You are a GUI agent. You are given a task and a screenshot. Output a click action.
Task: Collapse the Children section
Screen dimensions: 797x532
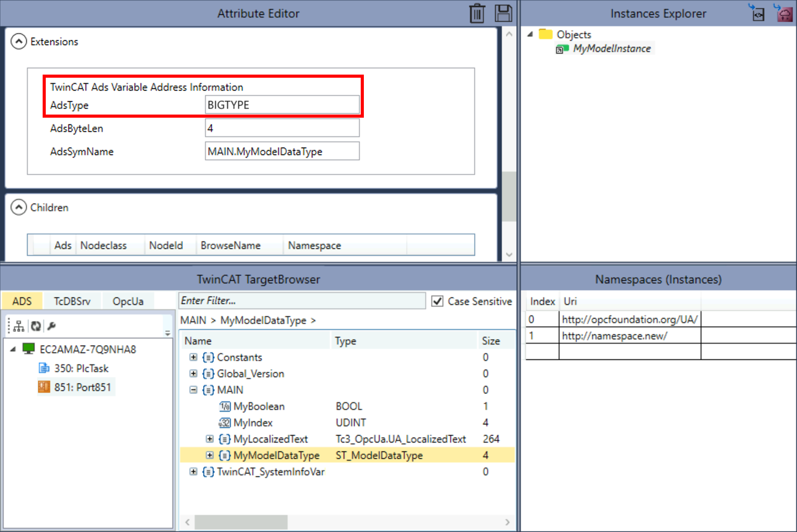(x=19, y=207)
